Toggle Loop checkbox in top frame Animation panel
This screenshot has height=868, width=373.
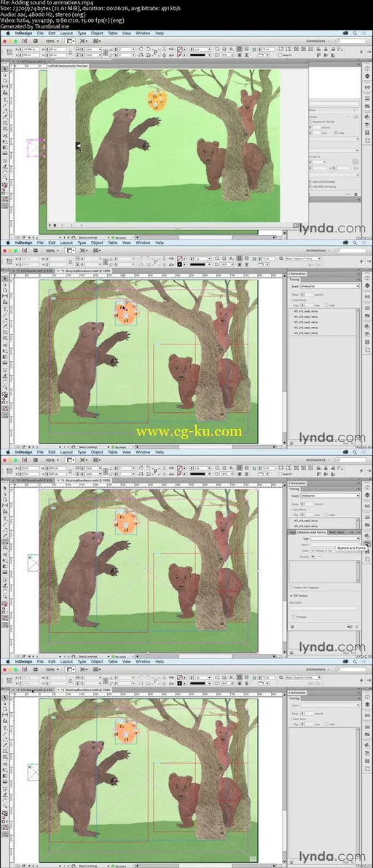334,133
